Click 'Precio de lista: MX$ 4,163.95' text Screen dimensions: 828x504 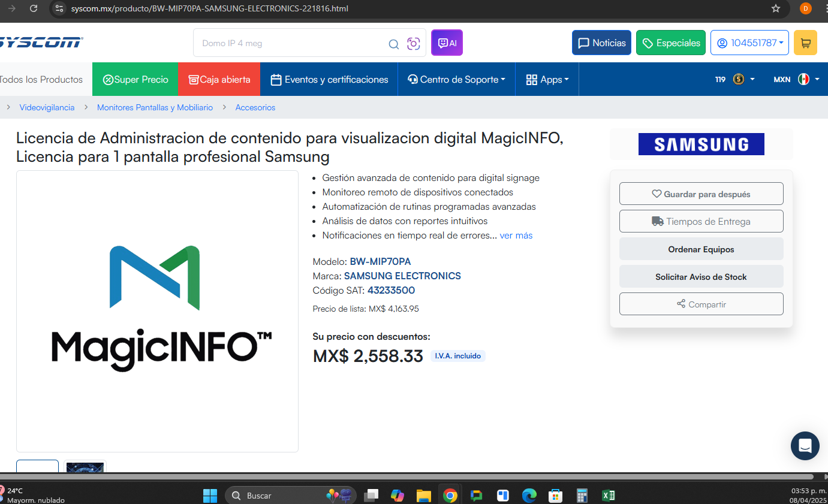[x=366, y=309]
